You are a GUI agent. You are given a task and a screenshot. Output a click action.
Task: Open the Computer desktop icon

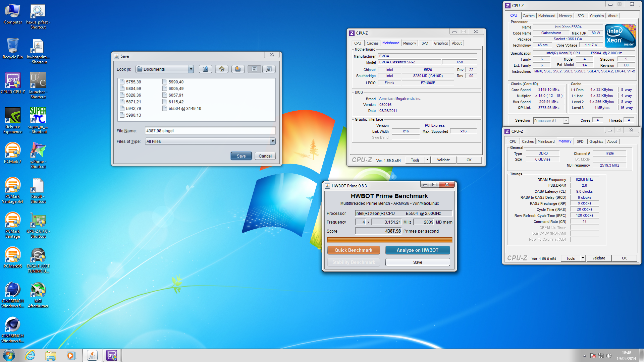[x=13, y=14]
